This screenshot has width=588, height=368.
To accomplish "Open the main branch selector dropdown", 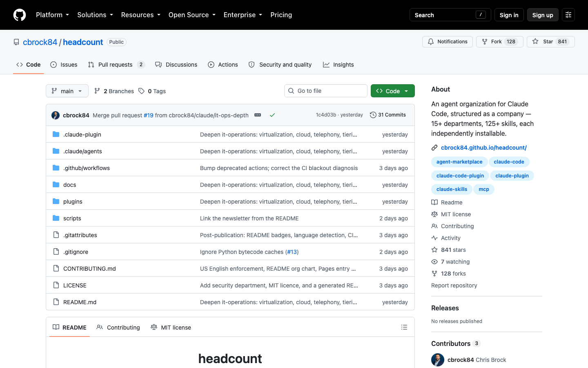I will (x=67, y=91).
